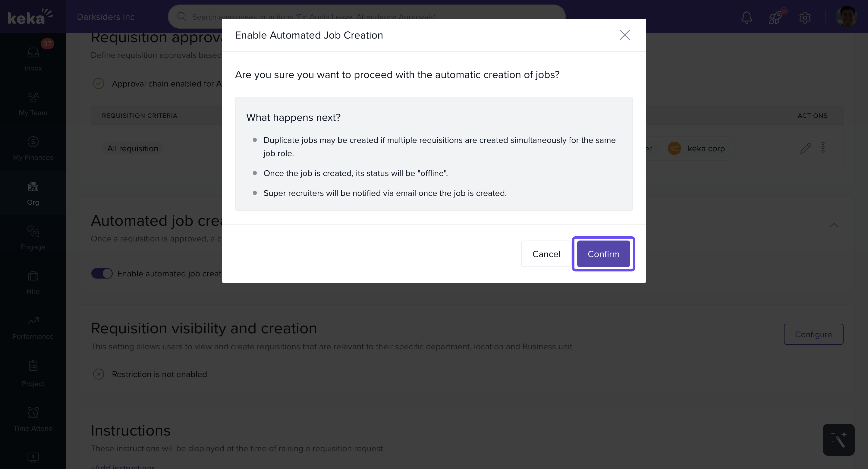This screenshot has width=868, height=469.
Task: Open three-dot menu for All requisition row
Action: [x=823, y=148]
